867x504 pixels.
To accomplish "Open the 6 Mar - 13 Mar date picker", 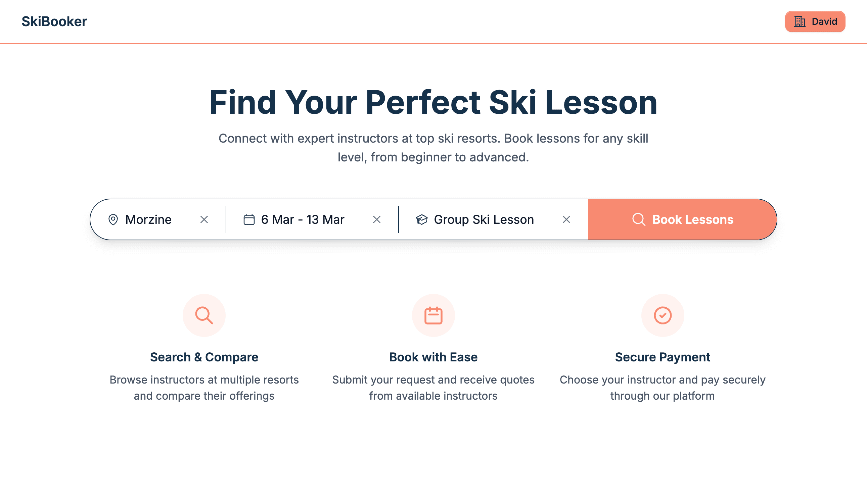I will point(303,219).
